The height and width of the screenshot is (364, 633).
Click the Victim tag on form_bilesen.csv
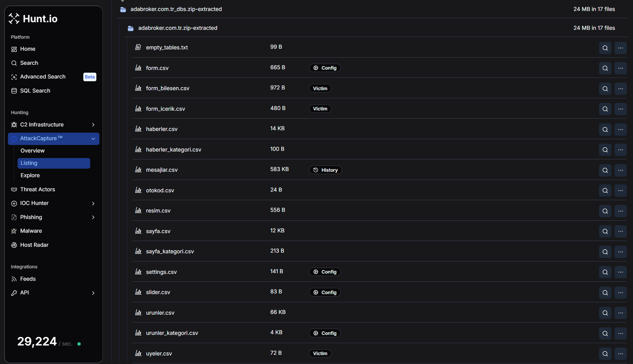(320, 88)
